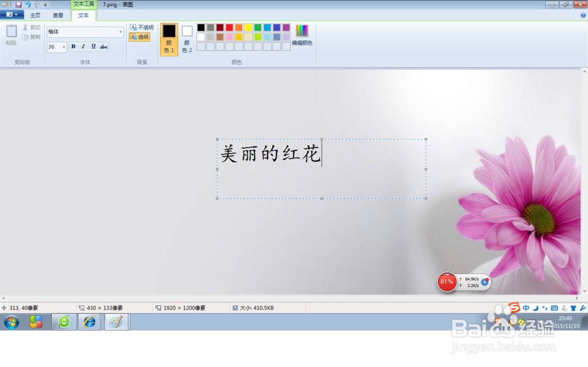Switch to the 主页 (Home) ribbon tab

[x=35, y=15]
